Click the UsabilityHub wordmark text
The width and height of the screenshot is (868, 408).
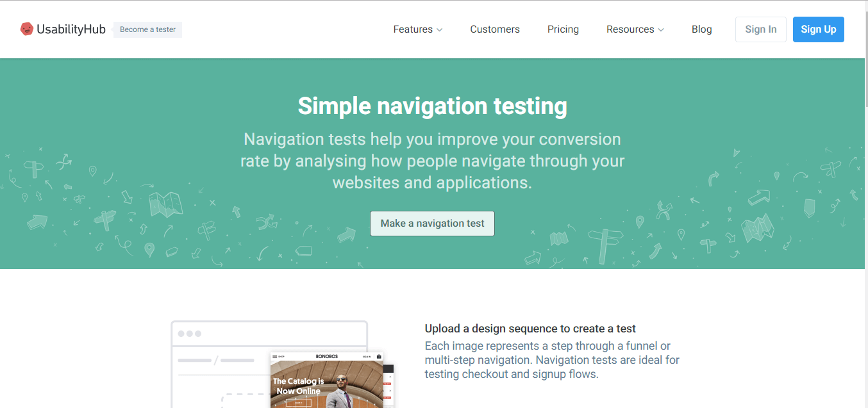[71, 29]
